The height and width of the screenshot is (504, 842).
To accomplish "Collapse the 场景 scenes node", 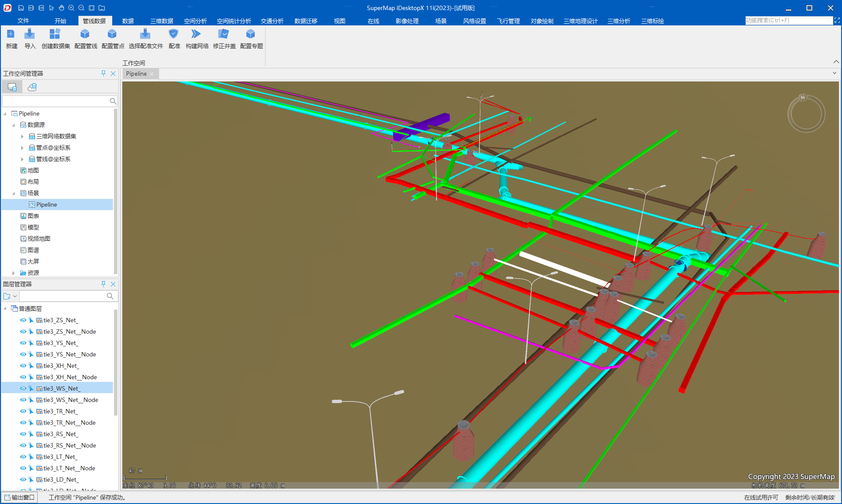I will [14, 194].
